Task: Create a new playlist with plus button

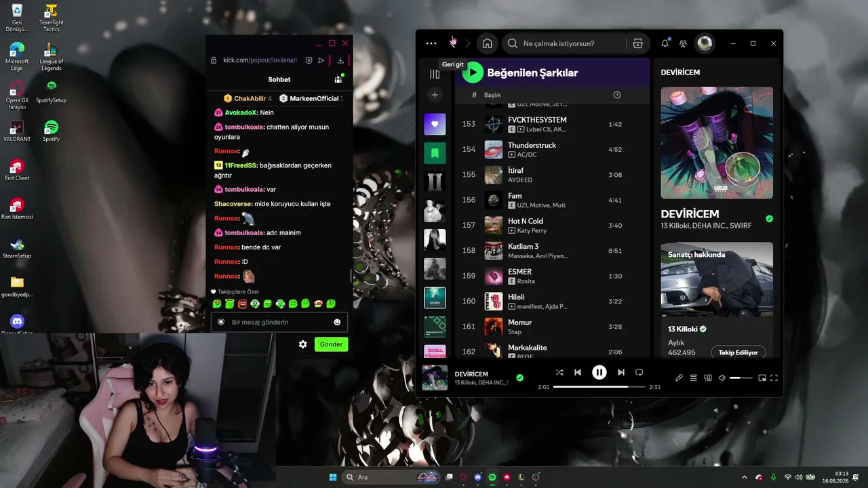Action: [435, 95]
